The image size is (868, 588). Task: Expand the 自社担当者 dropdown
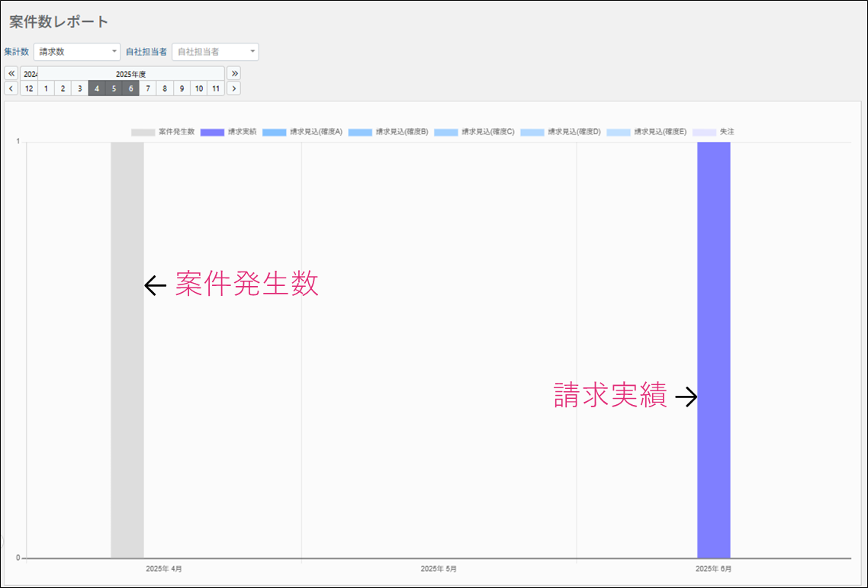point(215,52)
